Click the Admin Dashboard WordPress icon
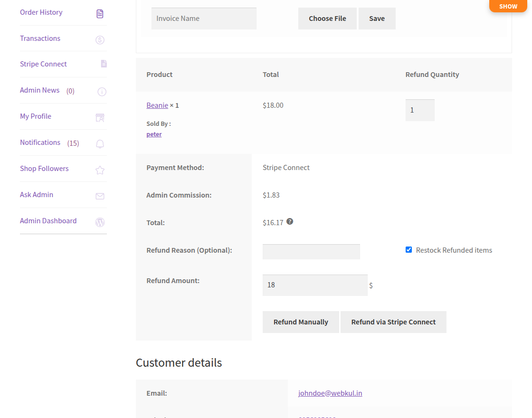532x418 pixels. 100,222
